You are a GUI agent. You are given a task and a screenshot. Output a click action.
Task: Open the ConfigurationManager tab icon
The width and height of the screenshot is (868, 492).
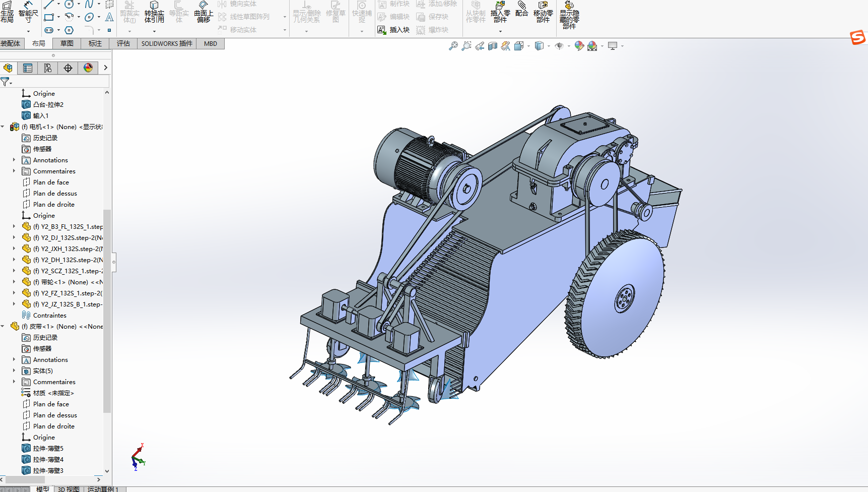[x=48, y=68]
